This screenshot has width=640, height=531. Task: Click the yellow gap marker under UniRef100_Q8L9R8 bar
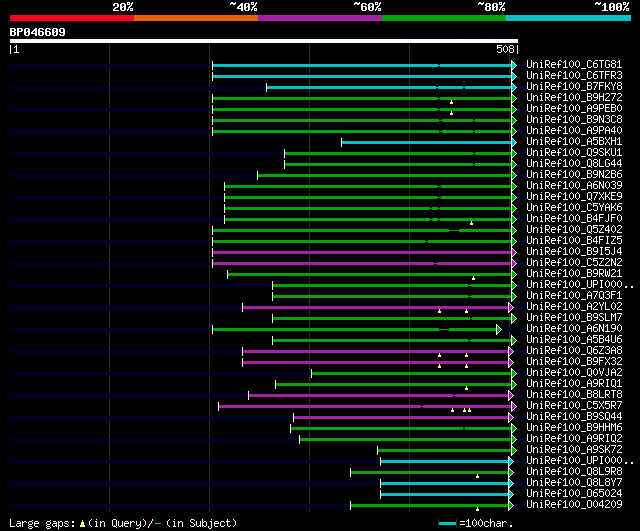[477, 476]
